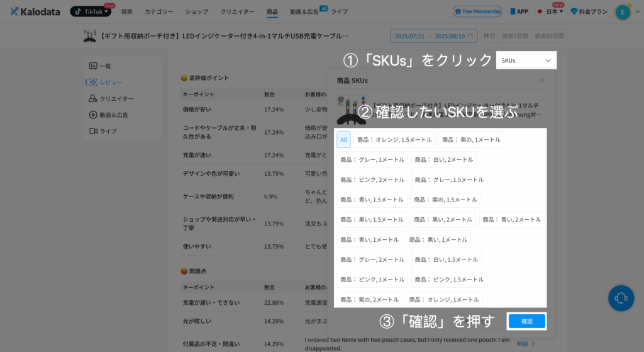Screen dimensions: 644x352
Task: Select SKU グレー, 1.5メートル
Action: pyautogui.click(x=449, y=179)
